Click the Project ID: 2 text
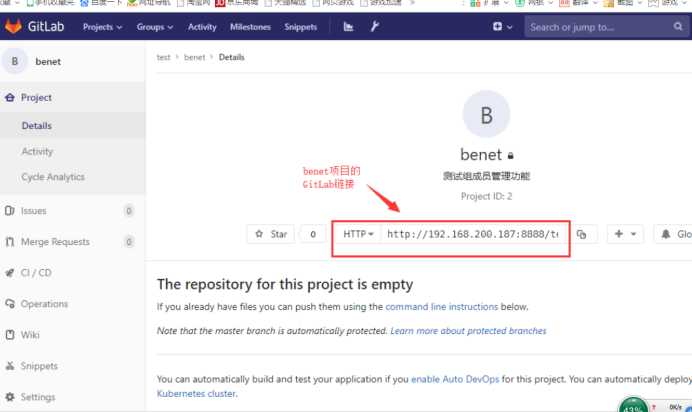 tap(486, 196)
